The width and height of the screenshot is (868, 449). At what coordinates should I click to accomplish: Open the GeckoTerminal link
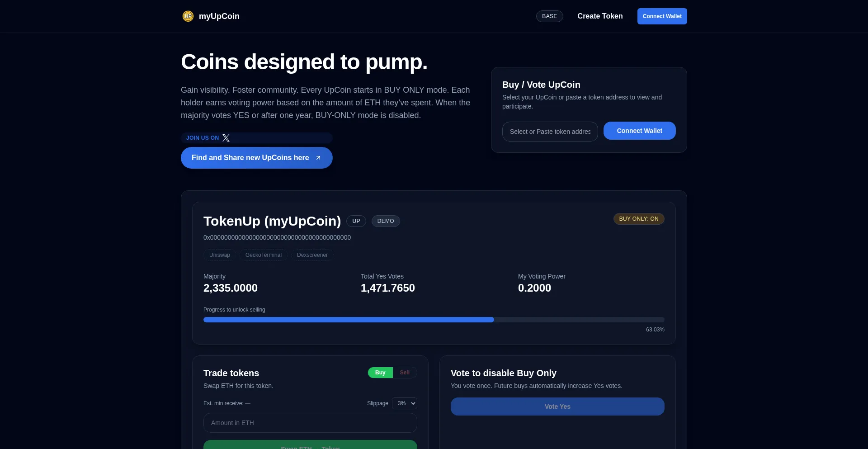point(263,255)
